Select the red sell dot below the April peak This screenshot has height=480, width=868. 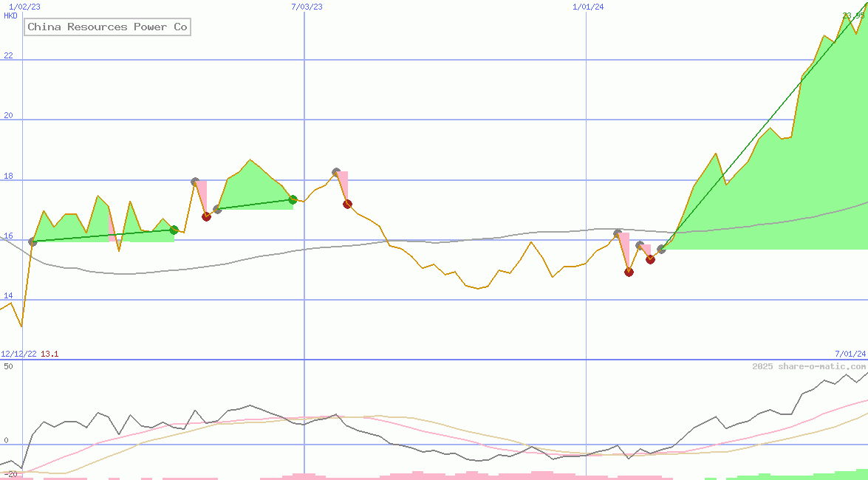pos(207,216)
